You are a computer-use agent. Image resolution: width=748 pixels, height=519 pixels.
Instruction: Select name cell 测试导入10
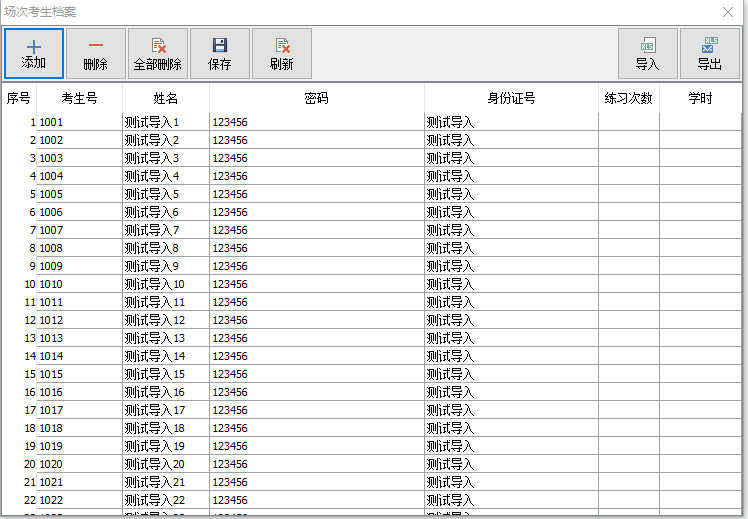pos(166,284)
